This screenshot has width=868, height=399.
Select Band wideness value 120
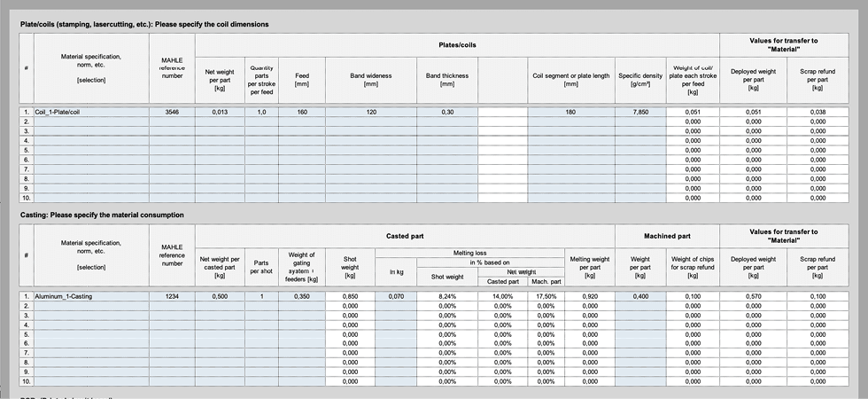370,113
